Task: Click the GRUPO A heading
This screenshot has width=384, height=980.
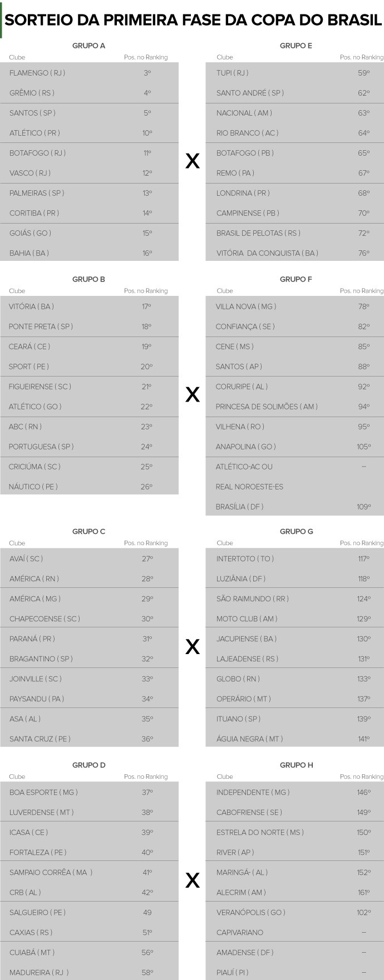Action: pyautogui.click(x=88, y=46)
